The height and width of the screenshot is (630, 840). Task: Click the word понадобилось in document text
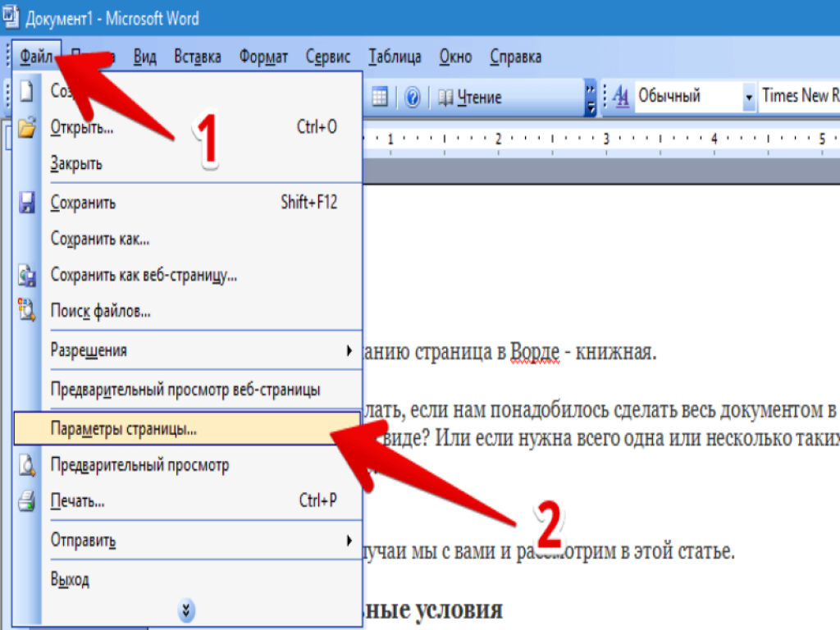pos(550,410)
